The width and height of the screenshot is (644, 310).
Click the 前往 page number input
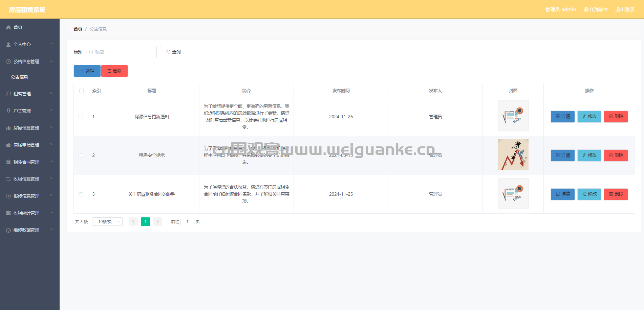(x=187, y=222)
